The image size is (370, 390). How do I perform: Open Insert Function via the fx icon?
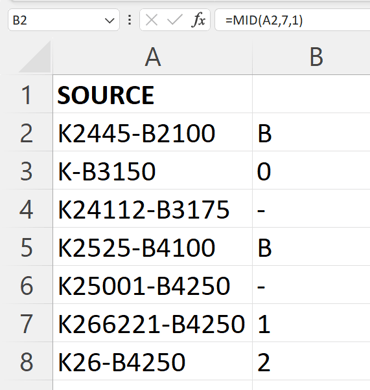(x=198, y=20)
